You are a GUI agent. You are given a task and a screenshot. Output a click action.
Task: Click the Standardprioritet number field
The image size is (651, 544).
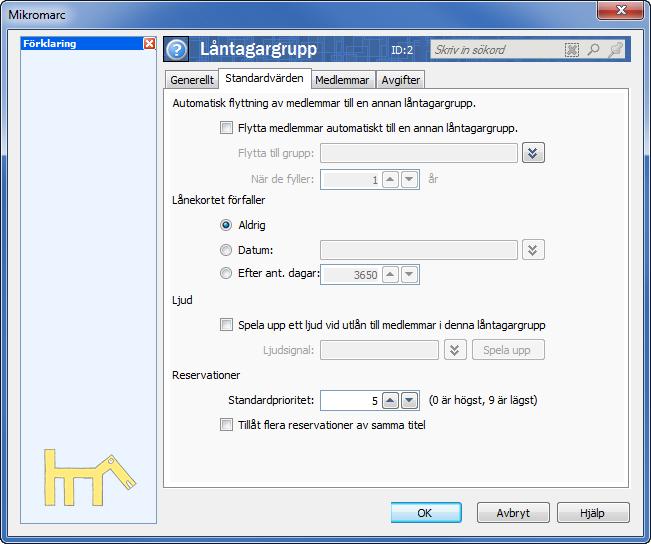[351, 400]
